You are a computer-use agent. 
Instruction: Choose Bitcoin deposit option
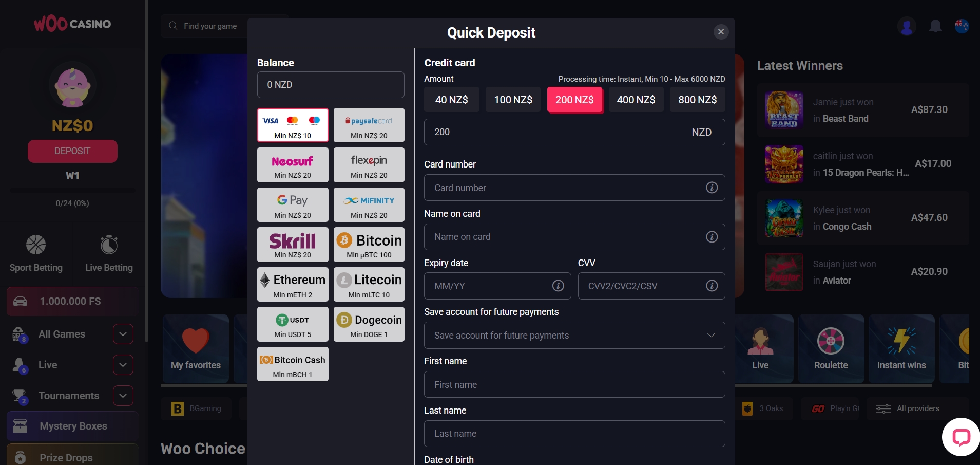369,245
